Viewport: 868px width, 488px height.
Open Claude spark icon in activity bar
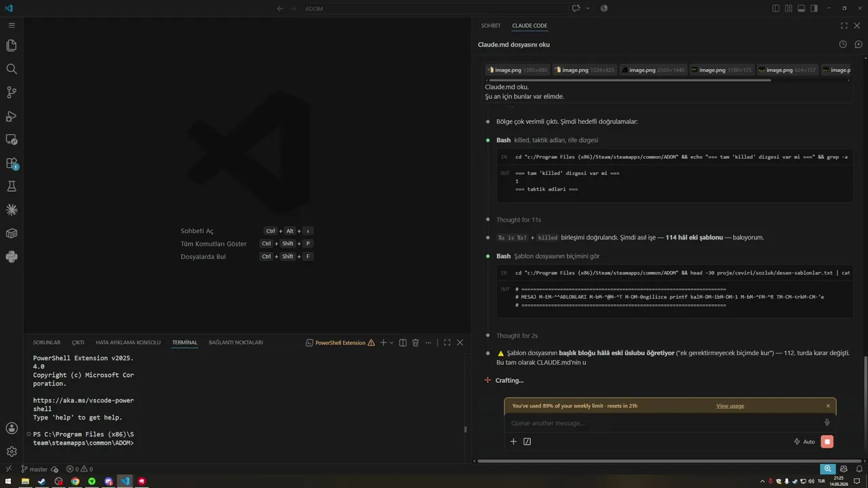[12, 209]
